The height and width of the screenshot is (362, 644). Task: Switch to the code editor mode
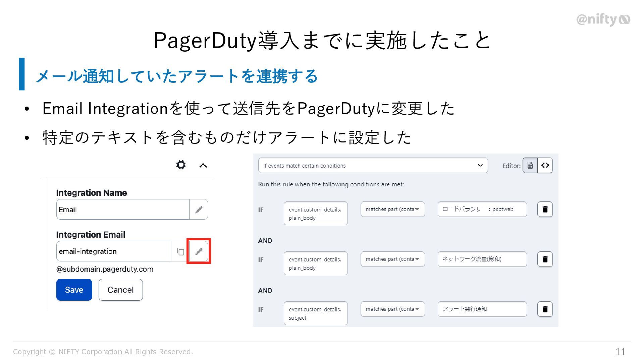(x=545, y=165)
